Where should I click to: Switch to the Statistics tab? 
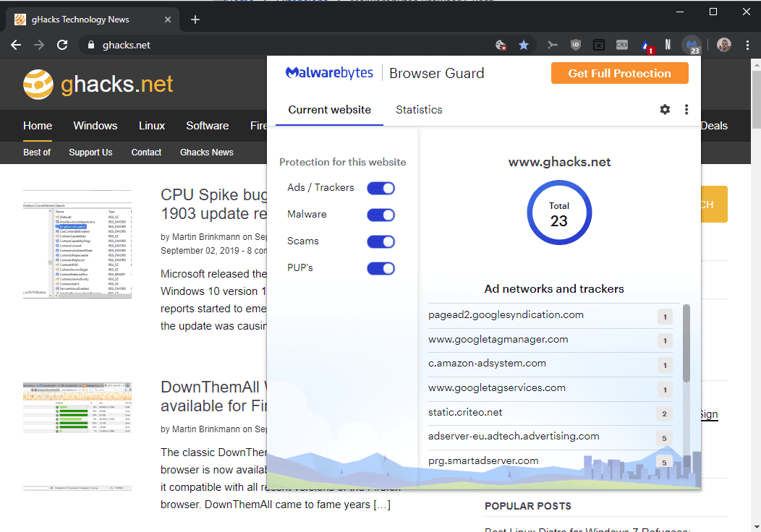419,109
